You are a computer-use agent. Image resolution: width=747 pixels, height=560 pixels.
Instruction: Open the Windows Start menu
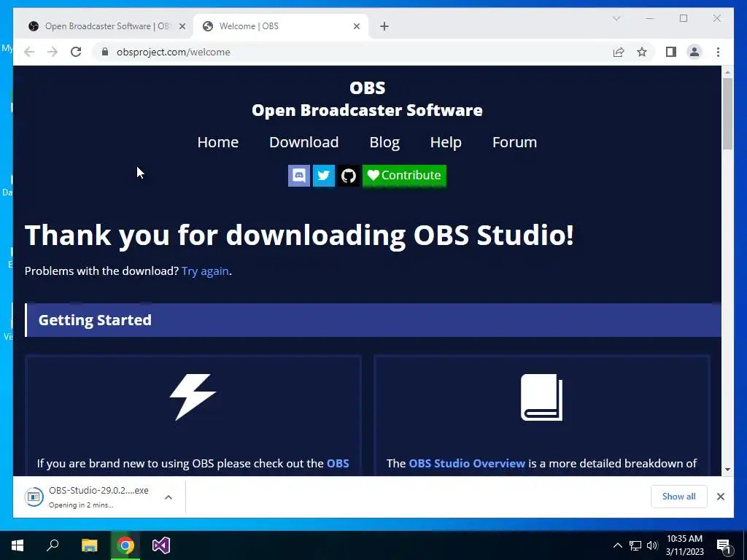tap(18, 545)
